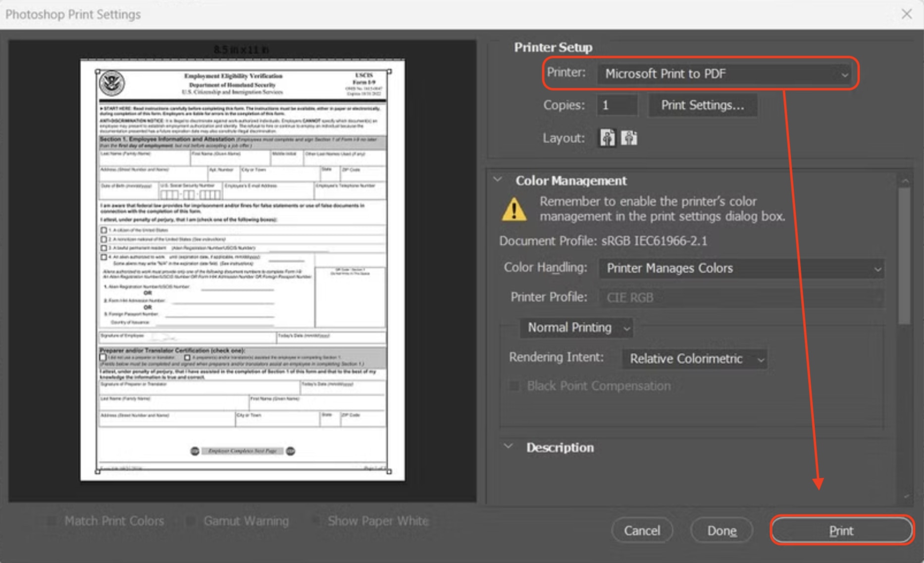The height and width of the screenshot is (563, 924).
Task: Toggle Black Point Compensation
Action: pyautogui.click(x=513, y=386)
